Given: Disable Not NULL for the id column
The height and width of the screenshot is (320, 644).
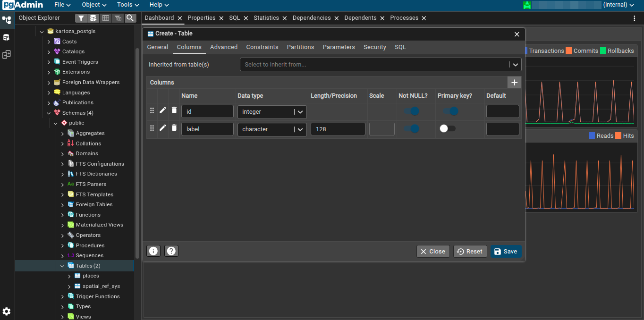Looking at the screenshot, I should pyautogui.click(x=411, y=111).
